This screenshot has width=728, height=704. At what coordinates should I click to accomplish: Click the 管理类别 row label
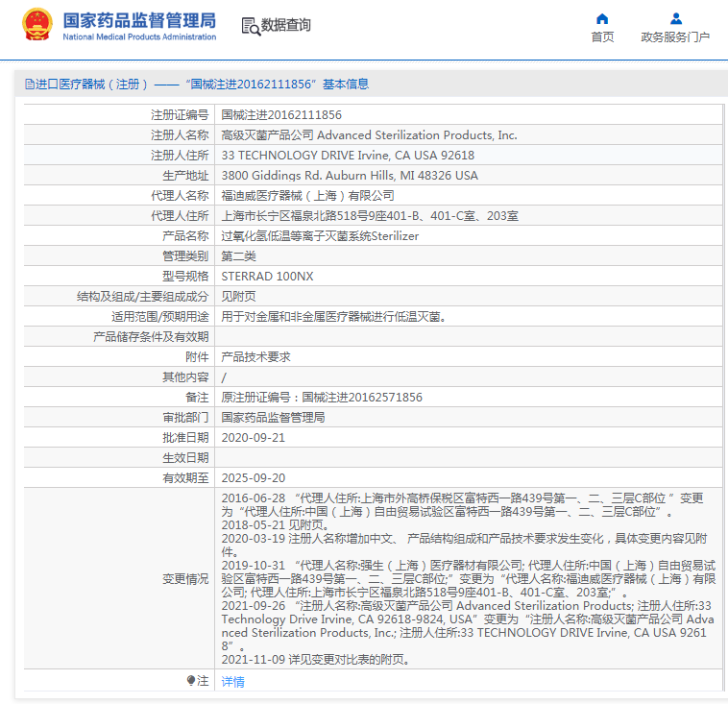(185, 256)
